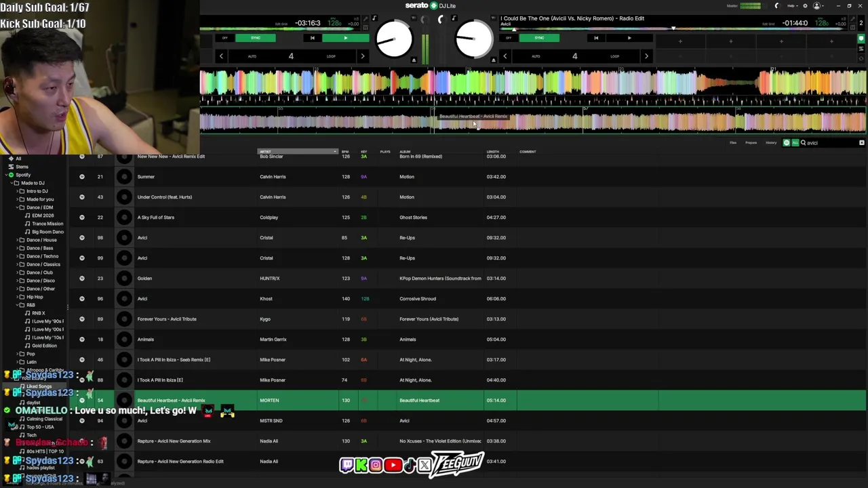
Task: Select the All library crate
Action: click(x=18, y=159)
